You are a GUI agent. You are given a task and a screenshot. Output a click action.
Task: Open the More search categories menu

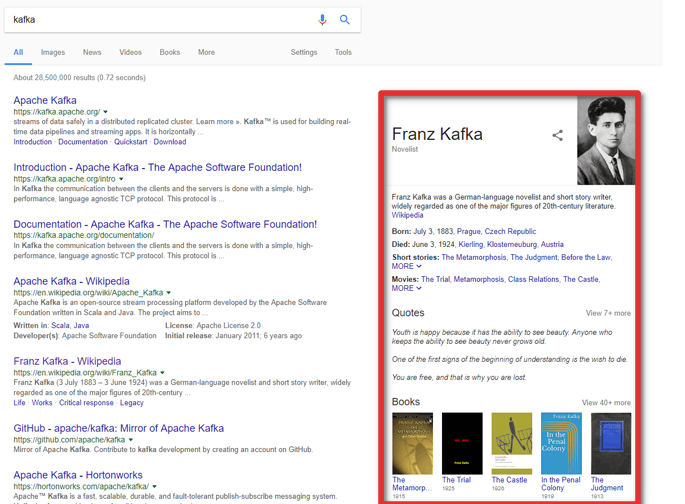click(206, 52)
